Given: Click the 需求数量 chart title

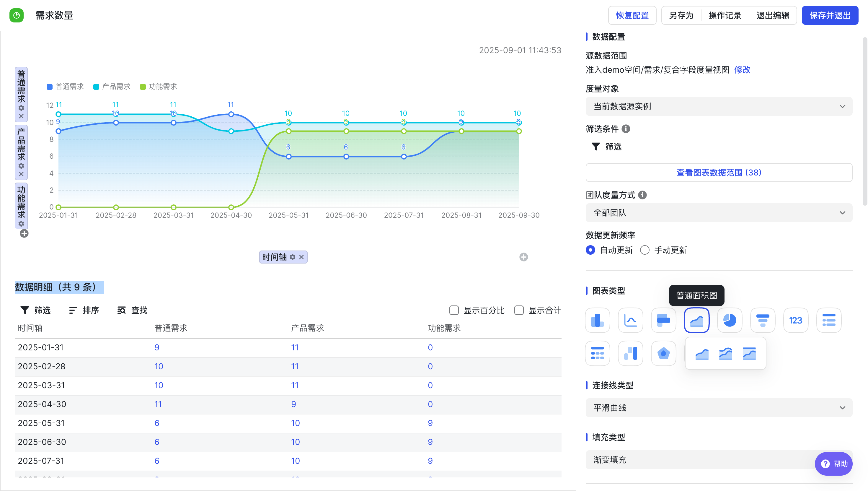Looking at the screenshot, I should coord(54,16).
